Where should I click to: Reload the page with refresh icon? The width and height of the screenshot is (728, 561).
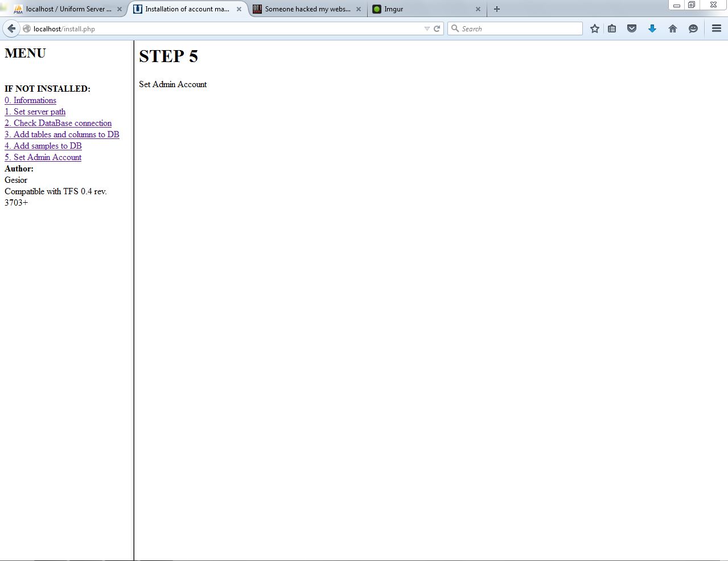coord(437,28)
